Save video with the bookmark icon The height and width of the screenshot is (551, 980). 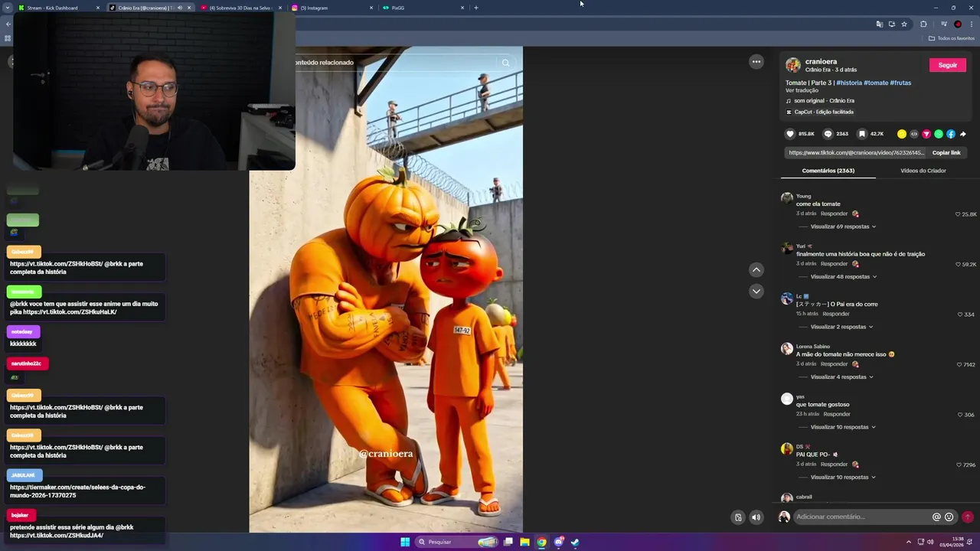(x=862, y=134)
